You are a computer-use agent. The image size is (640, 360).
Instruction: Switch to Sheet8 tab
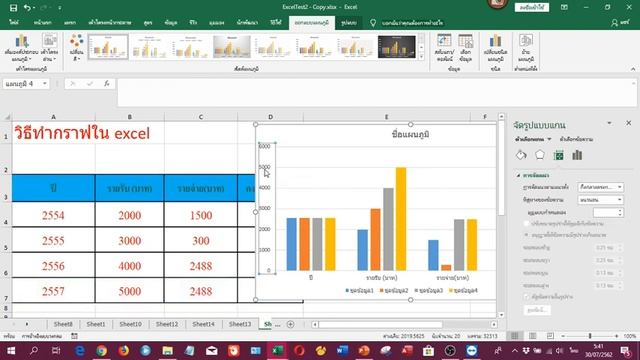(x=63, y=324)
